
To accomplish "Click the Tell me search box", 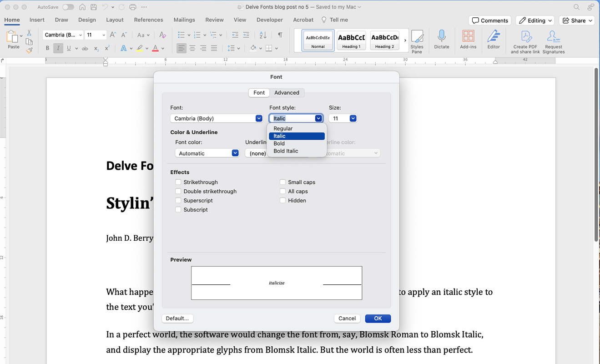I will [x=335, y=20].
